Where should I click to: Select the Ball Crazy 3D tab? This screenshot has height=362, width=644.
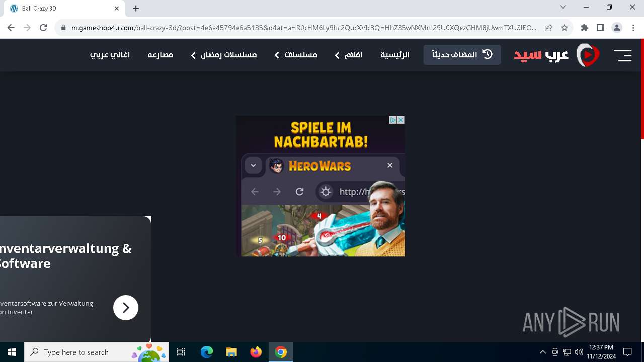[x=64, y=9]
